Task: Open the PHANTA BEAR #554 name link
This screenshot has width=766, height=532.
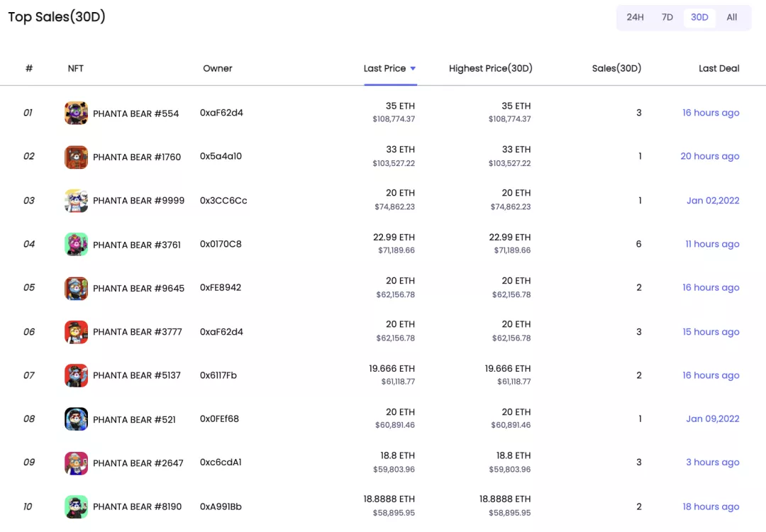Action: [x=135, y=113]
